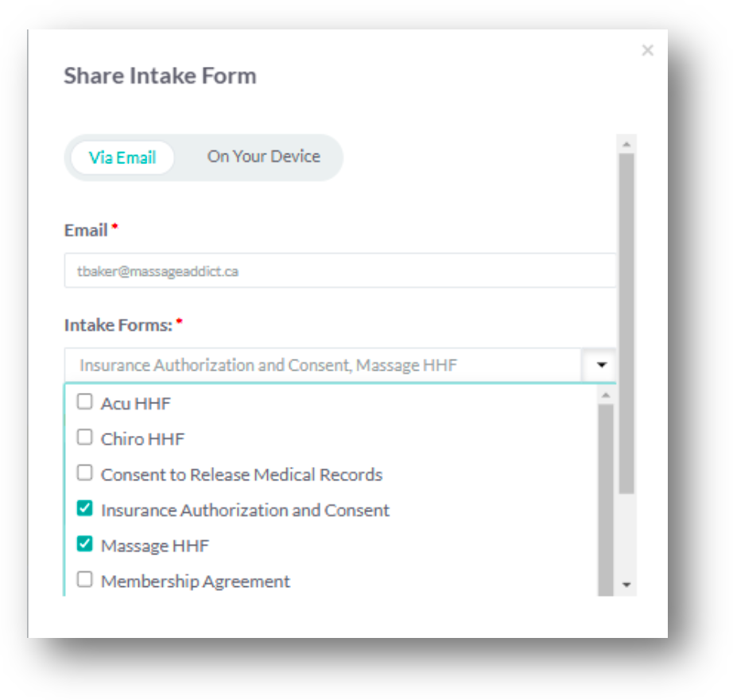Enable Consent to Release Medical Records checkbox
This screenshot has width=733, height=700.
pos(84,473)
